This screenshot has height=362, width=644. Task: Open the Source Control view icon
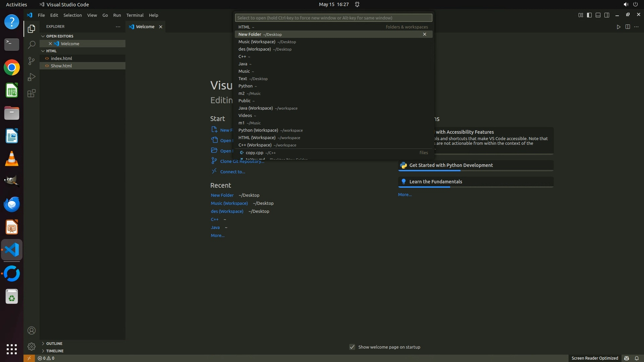pyautogui.click(x=31, y=61)
